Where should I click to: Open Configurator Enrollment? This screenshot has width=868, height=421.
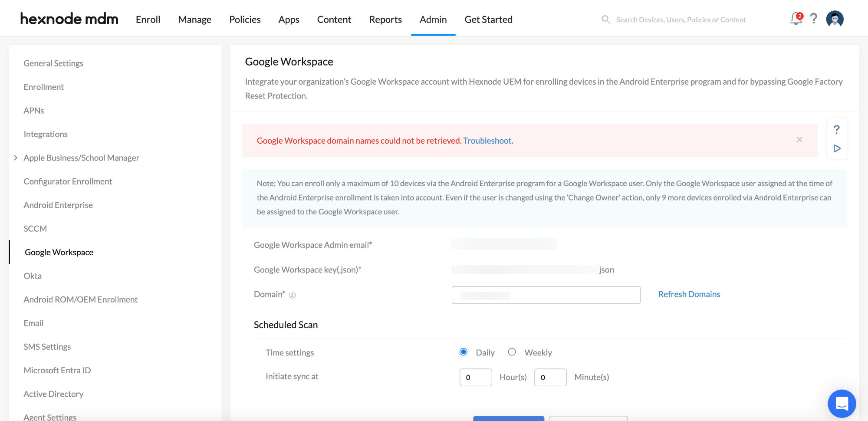click(x=68, y=181)
